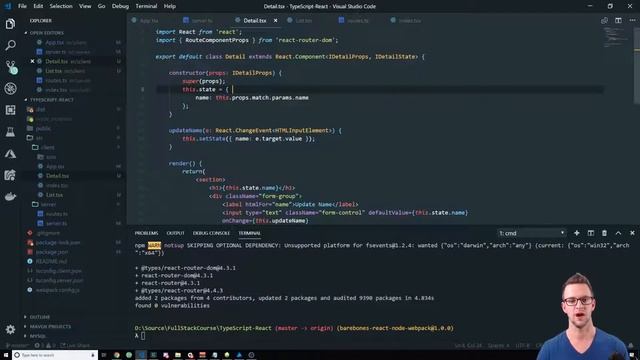Maximize terminal panel with up chevron
Viewport: 640px width, 360px height.
click(618, 233)
